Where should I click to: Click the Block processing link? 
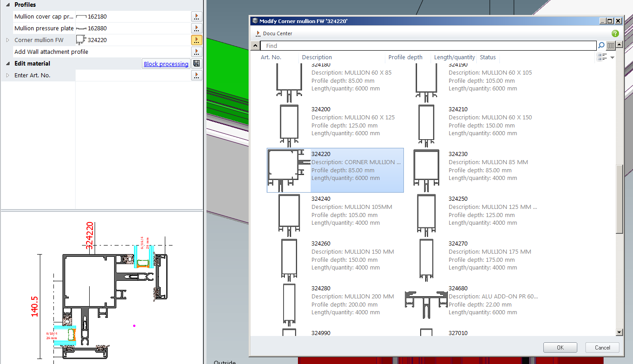166,64
